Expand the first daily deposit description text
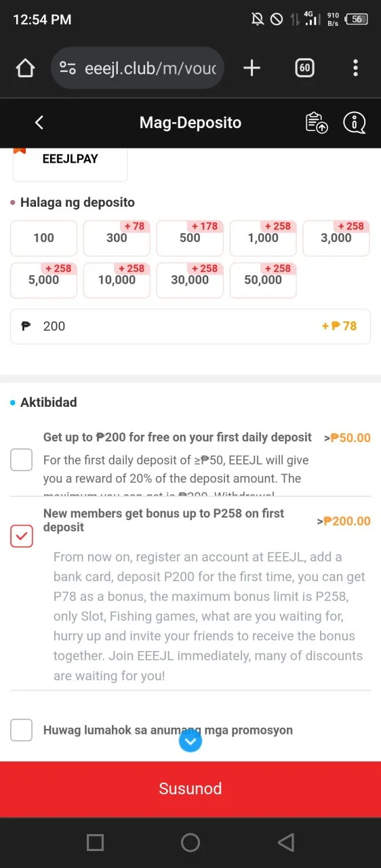 pos(176,469)
